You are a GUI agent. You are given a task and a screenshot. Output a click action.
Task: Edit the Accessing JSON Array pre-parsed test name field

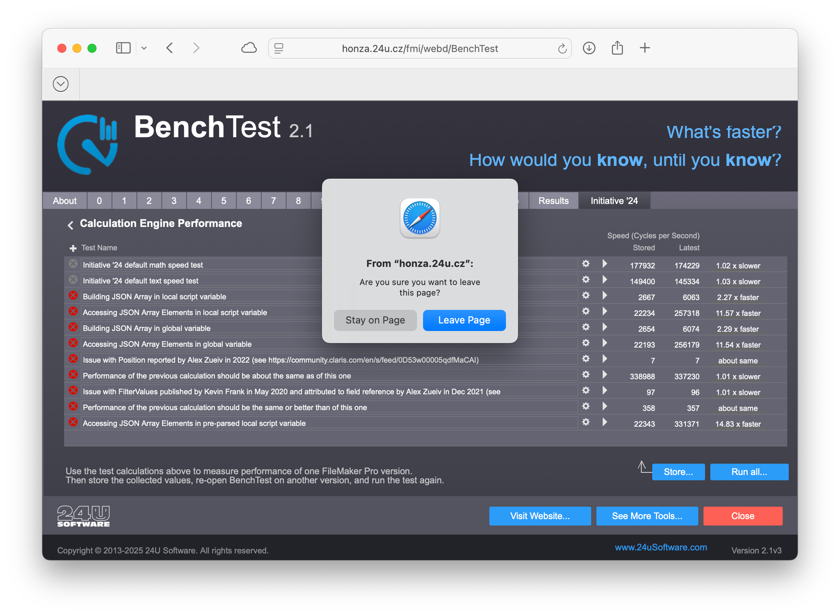tap(330, 423)
